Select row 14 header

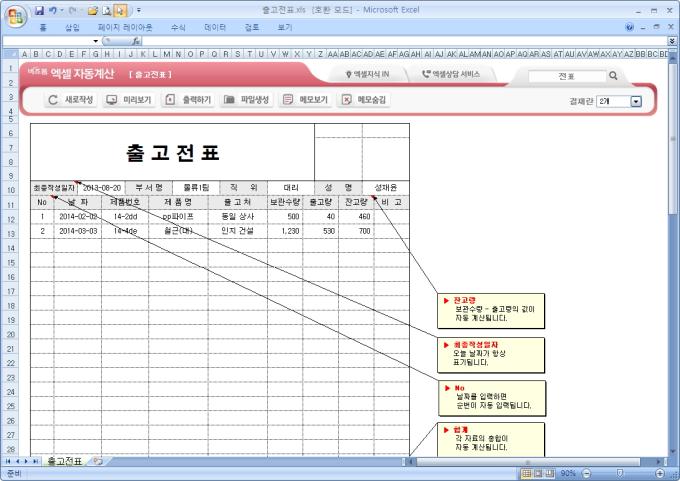10,248
